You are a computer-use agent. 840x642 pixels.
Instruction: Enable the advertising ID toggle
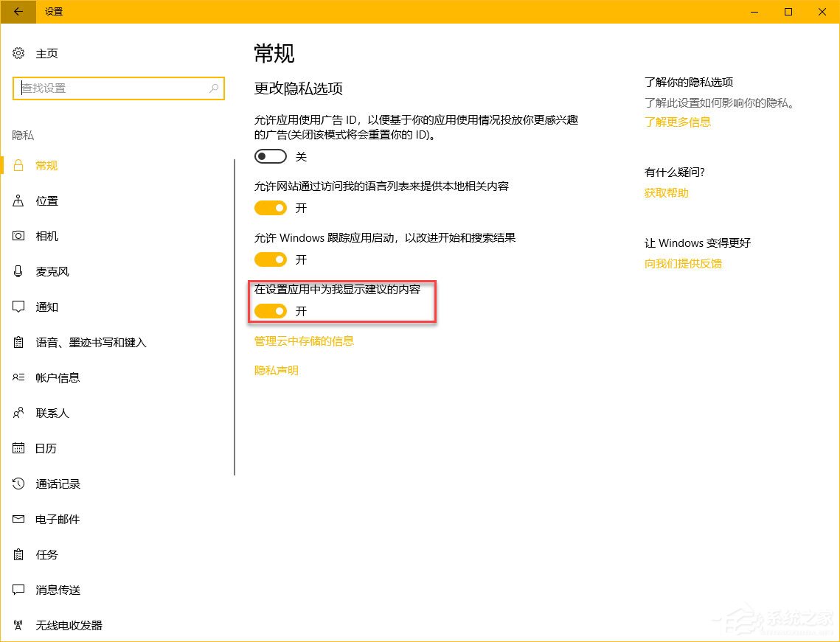270,156
